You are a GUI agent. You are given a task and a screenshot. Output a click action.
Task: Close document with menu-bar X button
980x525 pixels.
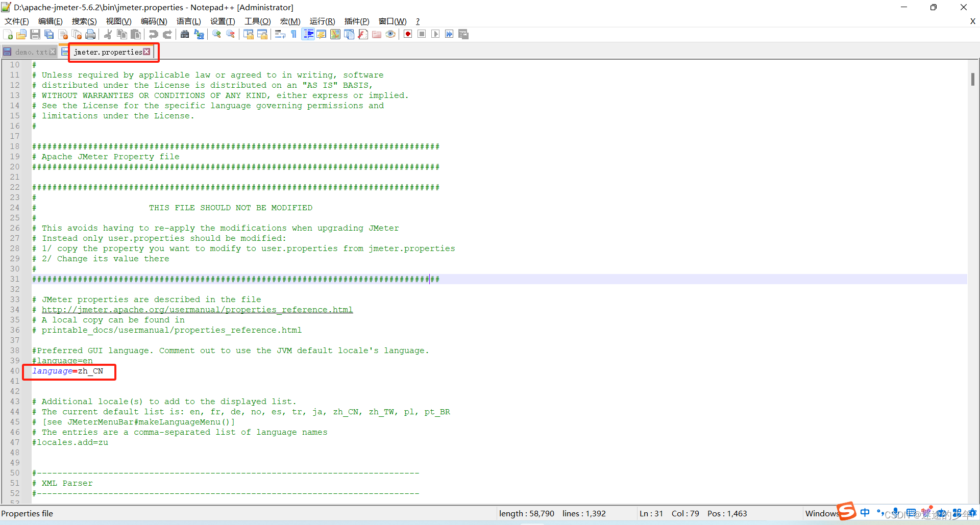(x=973, y=21)
